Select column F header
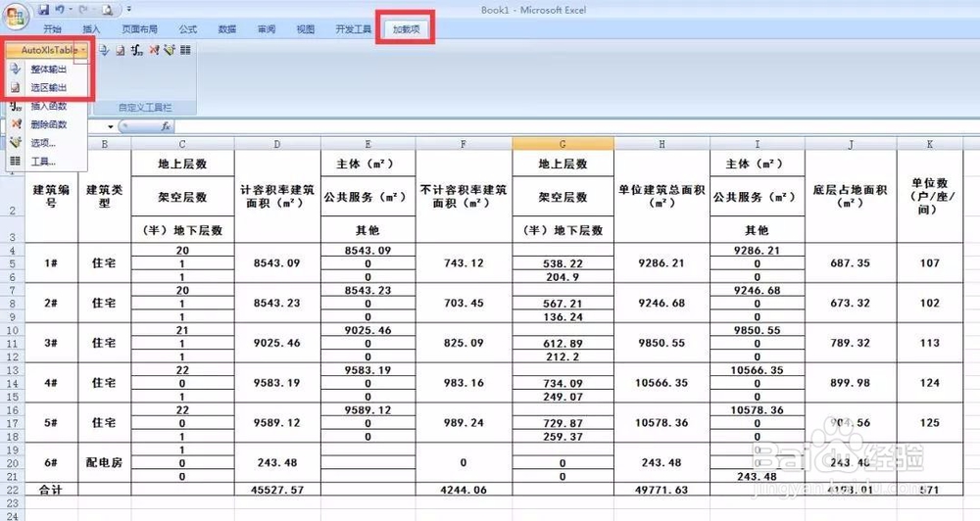 (x=464, y=144)
